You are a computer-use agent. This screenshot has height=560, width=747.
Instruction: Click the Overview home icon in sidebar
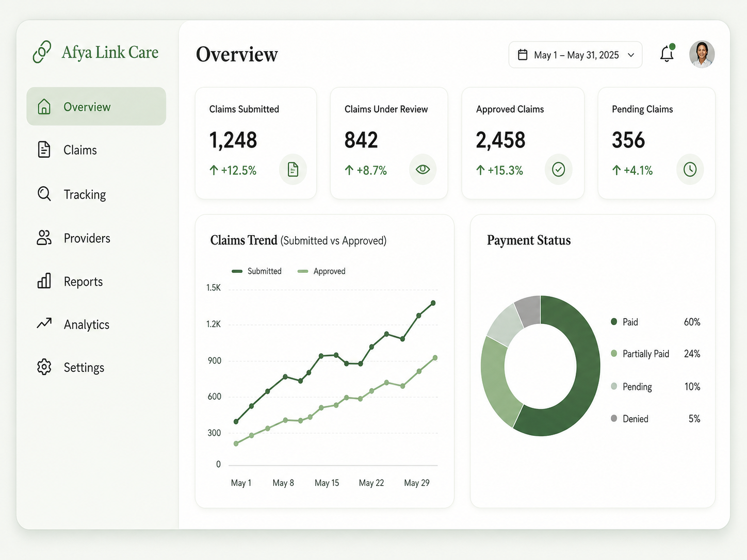[x=44, y=107]
